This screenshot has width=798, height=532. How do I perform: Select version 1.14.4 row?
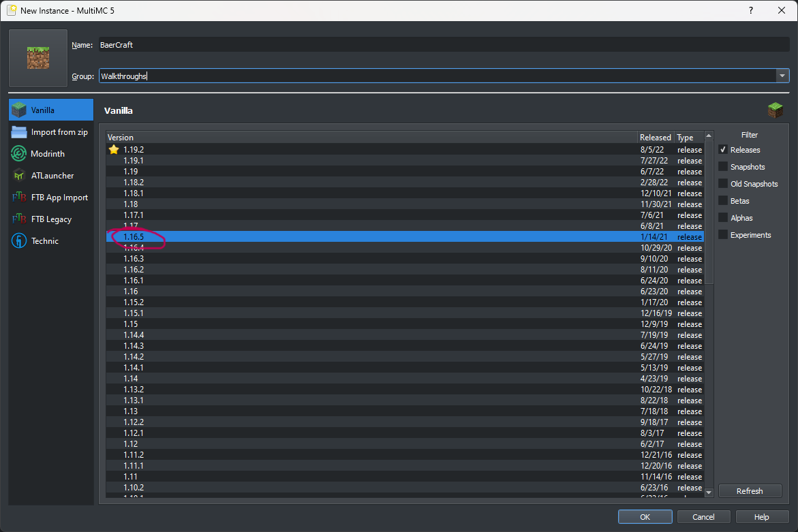tap(405, 334)
